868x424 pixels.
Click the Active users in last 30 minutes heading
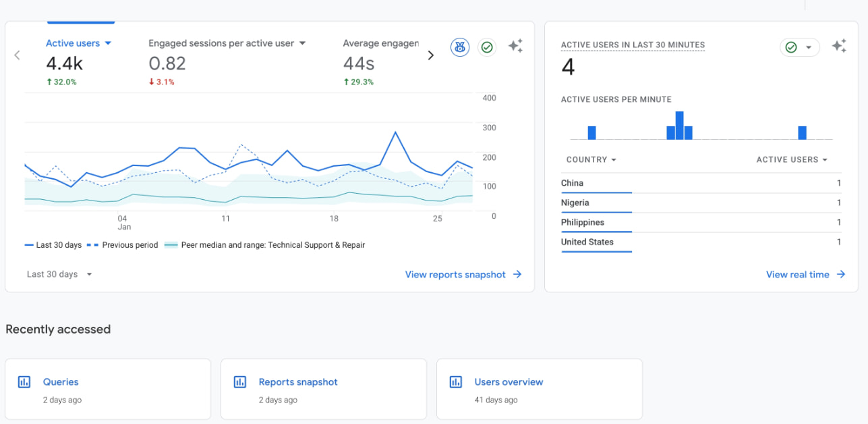[x=633, y=45]
